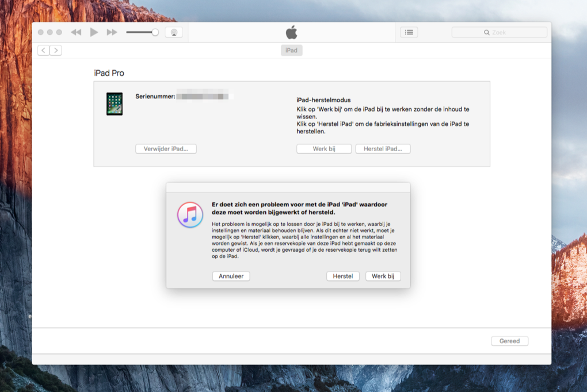This screenshot has width=587, height=392.
Task: Click the iPad Pro device thumbnail
Action: (114, 103)
